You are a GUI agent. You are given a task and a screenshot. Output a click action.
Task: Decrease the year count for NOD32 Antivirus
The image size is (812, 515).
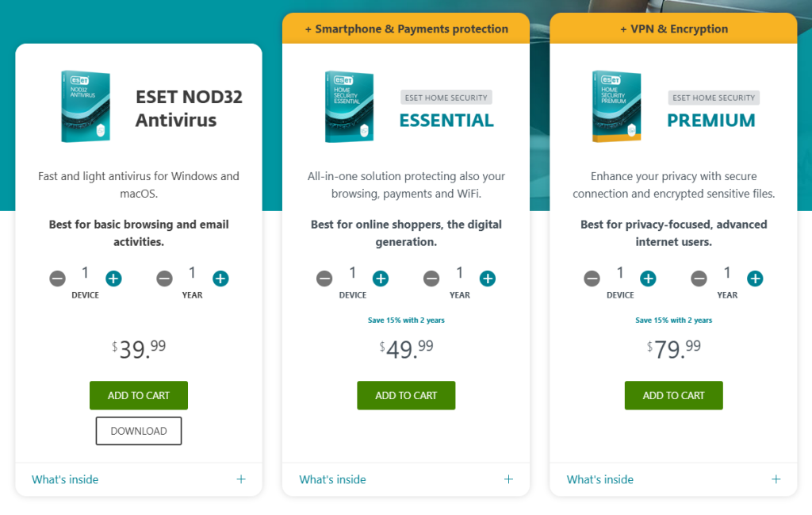tap(164, 279)
